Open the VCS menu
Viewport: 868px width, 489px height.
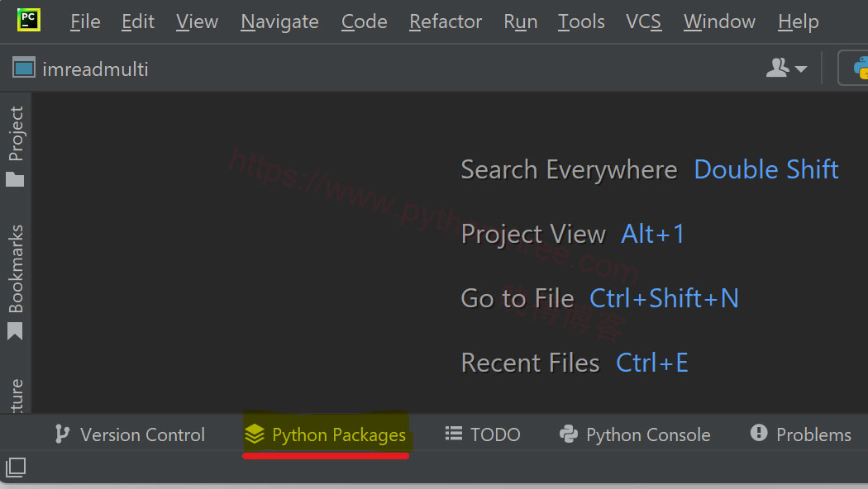[643, 21]
